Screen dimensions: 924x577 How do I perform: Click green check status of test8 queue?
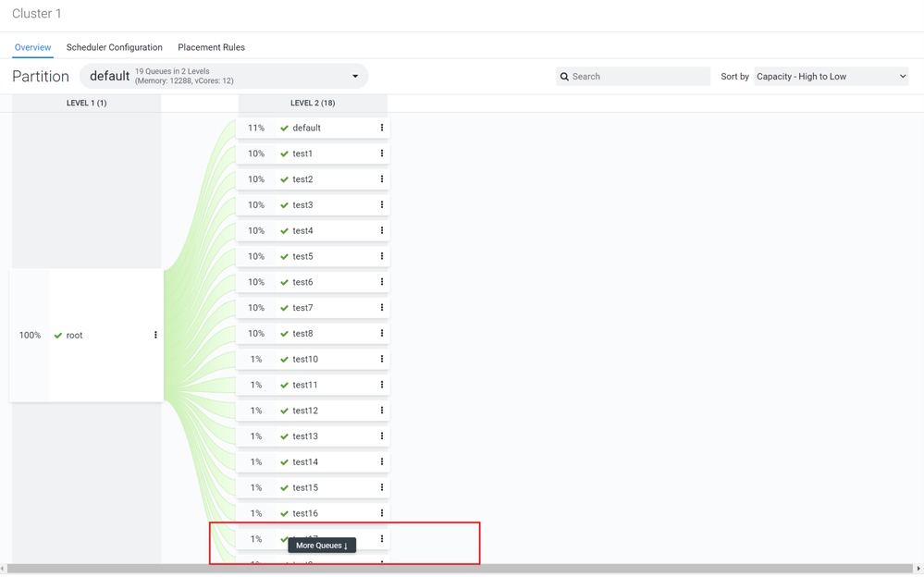click(x=284, y=334)
